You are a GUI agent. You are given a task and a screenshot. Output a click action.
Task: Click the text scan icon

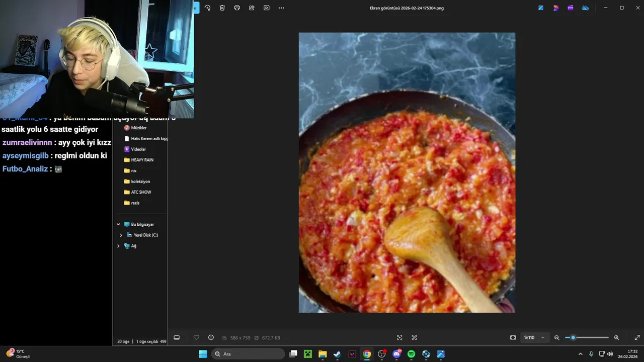(415, 337)
